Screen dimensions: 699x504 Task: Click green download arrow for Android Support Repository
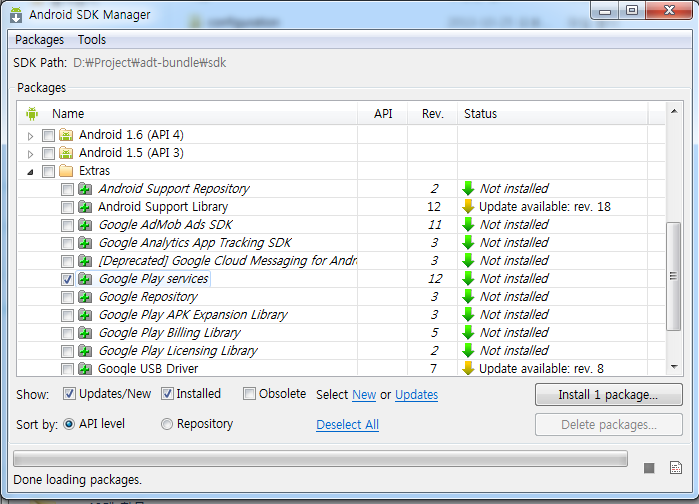tap(468, 188)
